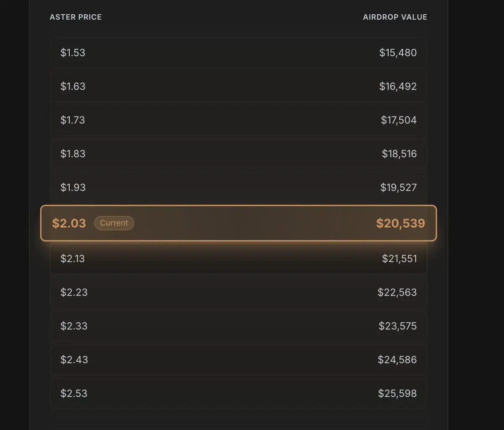Click the $25,598 airdrop value
The height and width of the screenshot is (430, 504).
coord(397,393)
